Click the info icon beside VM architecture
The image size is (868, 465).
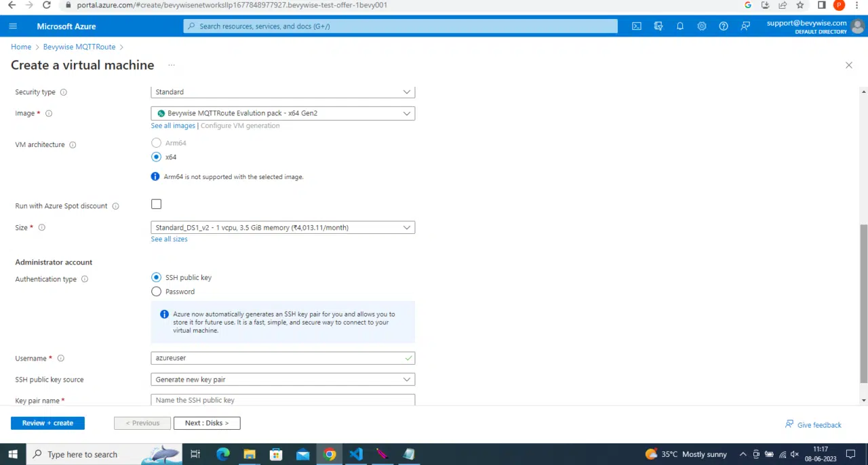(73, 145)
